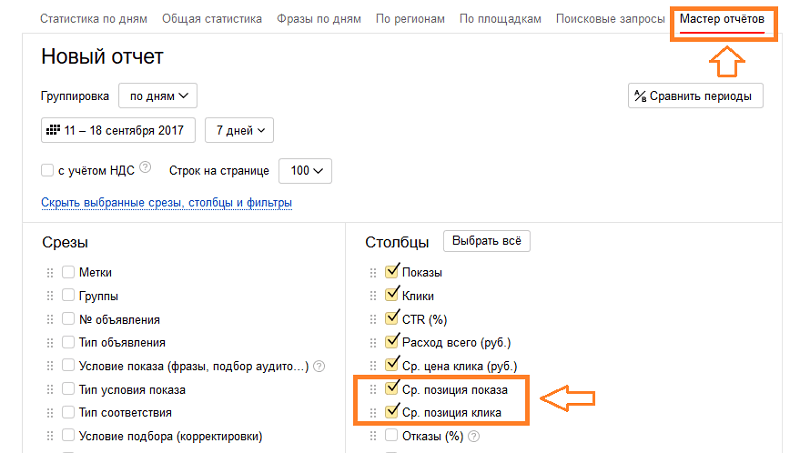Click calendar icon in the date range button

pyautogui.click(x=53, y=131)
